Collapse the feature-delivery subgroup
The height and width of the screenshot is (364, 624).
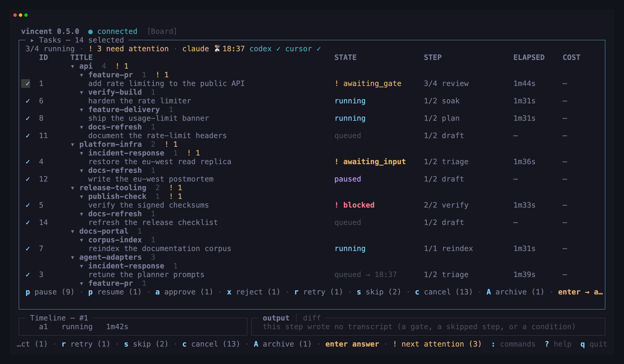point(82,110)
